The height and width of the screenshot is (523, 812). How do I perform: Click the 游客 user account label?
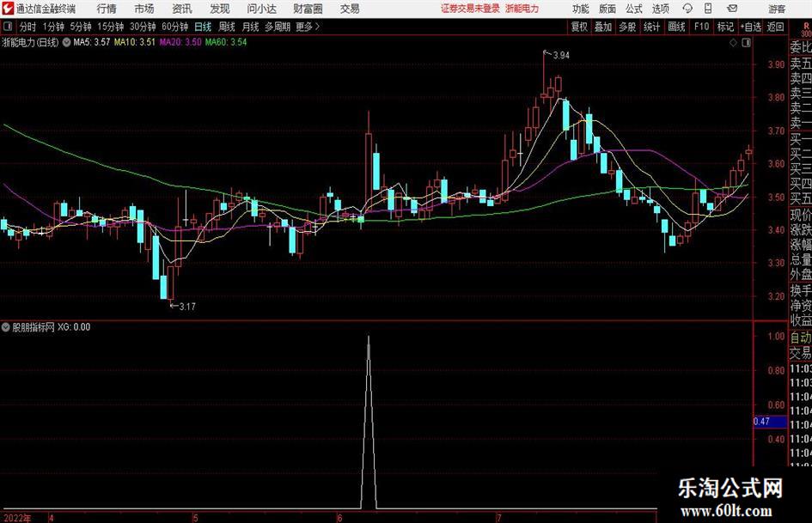pyautogui.click(x=776, y=9)
